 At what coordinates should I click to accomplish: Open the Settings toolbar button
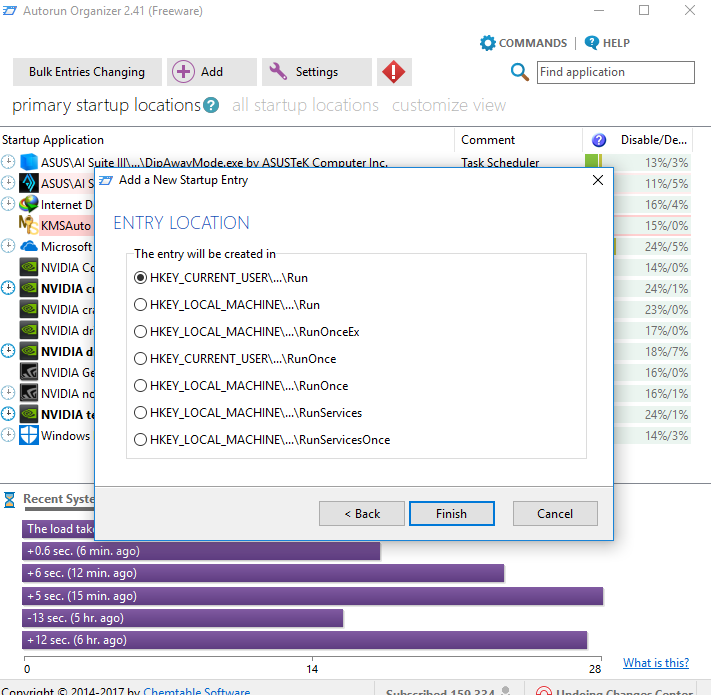tap(317, 72)
